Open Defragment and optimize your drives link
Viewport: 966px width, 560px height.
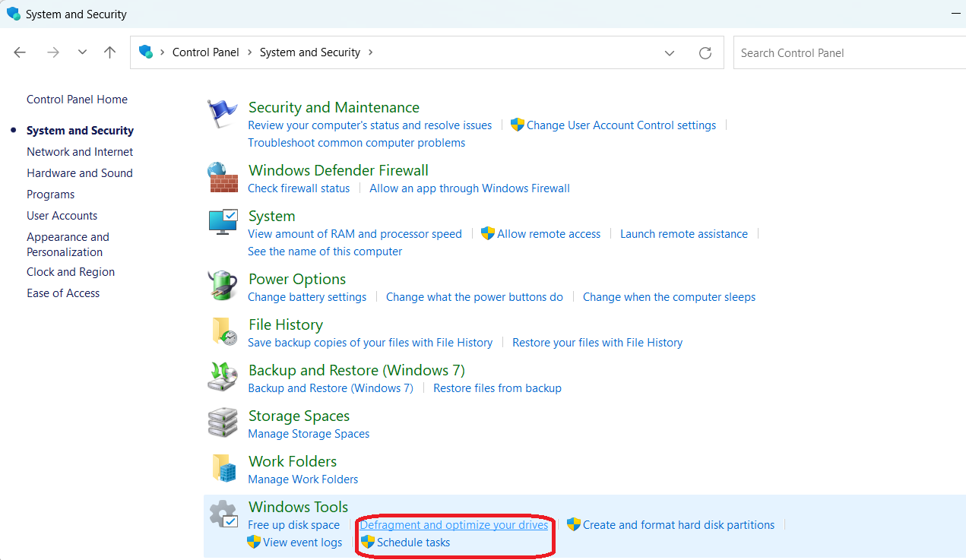pos(454,525)
